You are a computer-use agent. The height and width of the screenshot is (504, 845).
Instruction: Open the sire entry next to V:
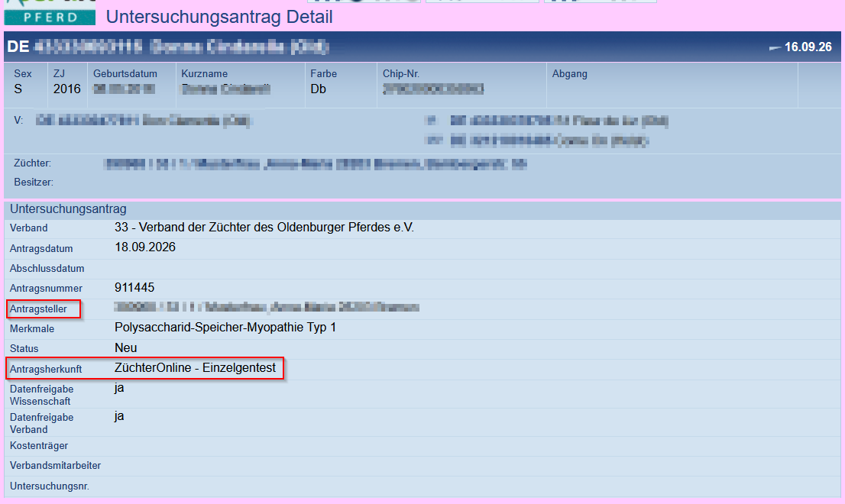click(144, 121)
